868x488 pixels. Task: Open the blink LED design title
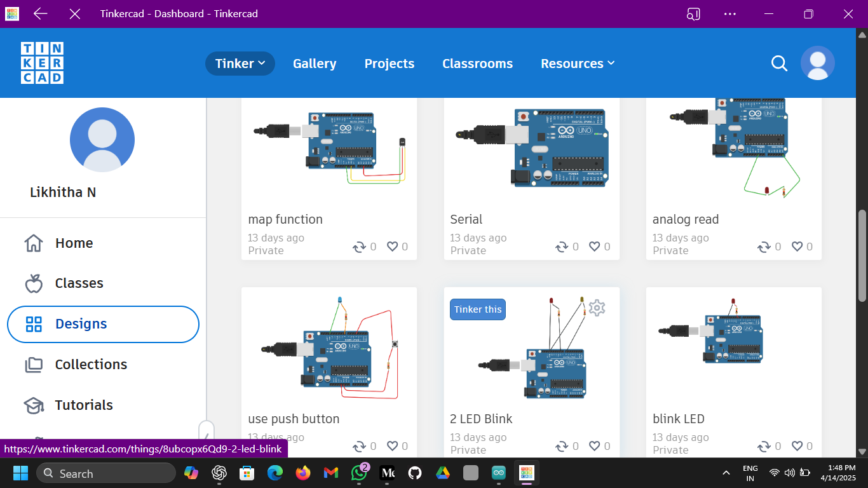(679, 419)
